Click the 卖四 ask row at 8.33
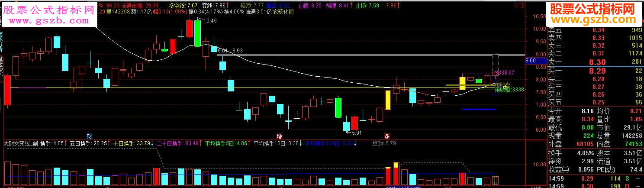Image resolution: width=644 pixels, height=188 pixels. [596, 38]
